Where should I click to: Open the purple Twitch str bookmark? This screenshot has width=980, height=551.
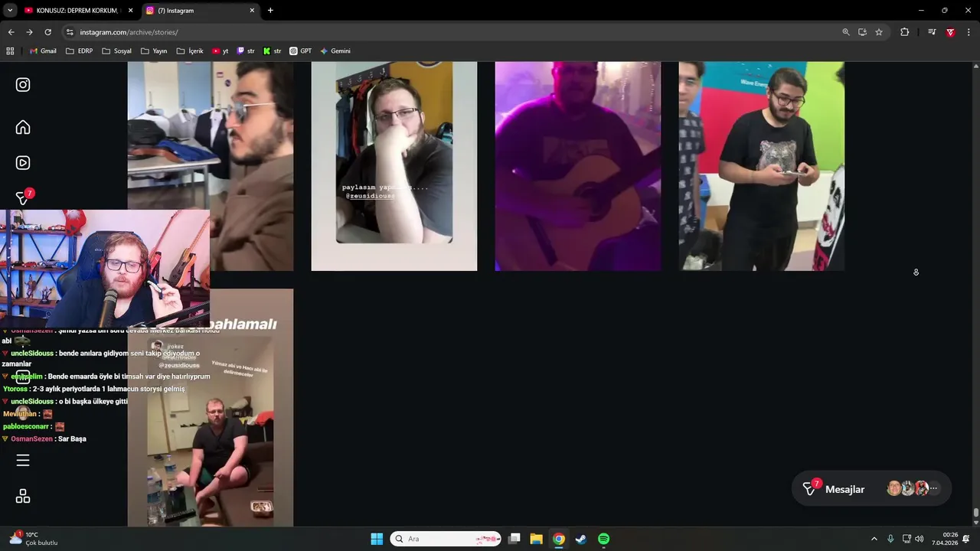coord(246,51)
